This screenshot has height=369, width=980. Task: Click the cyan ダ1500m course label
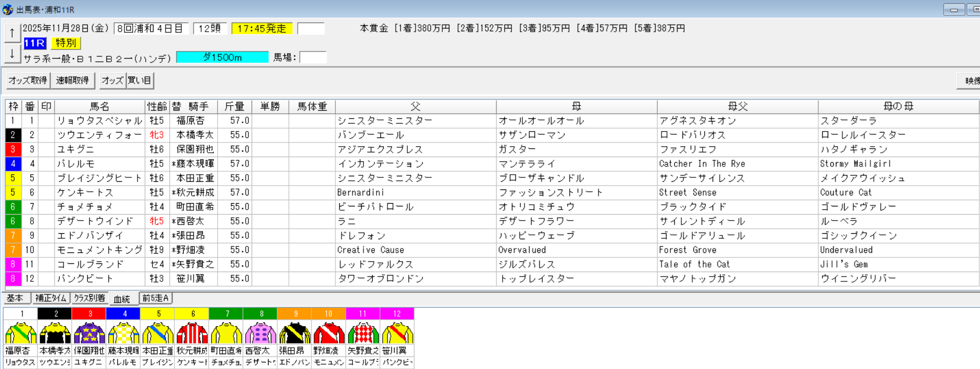[x=222, y=57]
